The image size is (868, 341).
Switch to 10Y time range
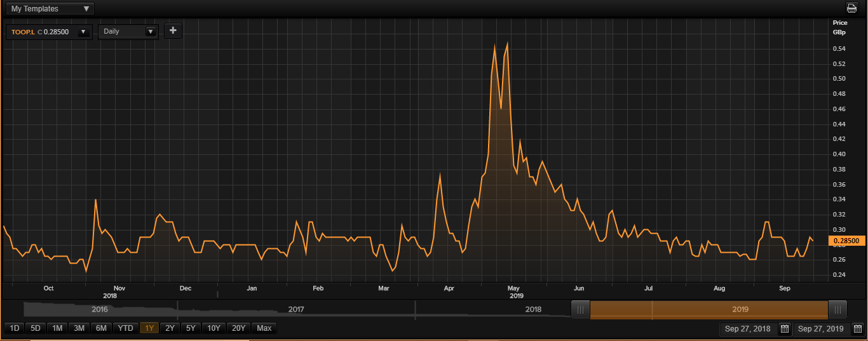coord(214,328)
